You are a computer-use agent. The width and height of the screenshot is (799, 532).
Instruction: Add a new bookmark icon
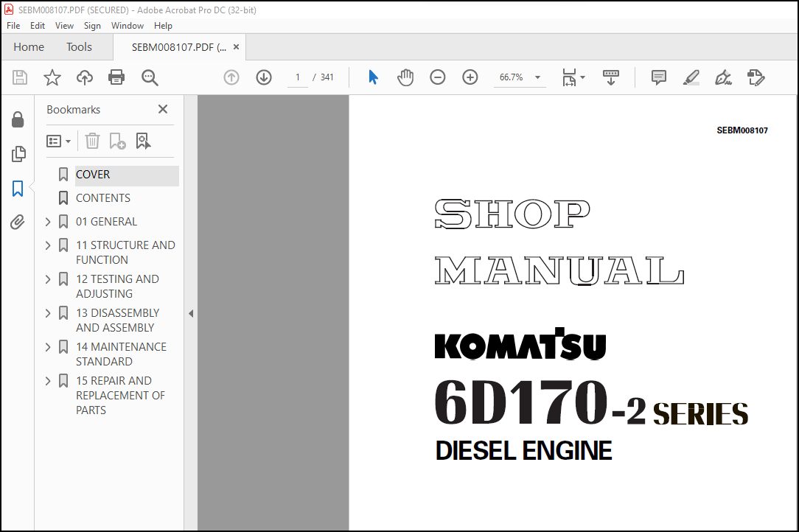(118, 141)
